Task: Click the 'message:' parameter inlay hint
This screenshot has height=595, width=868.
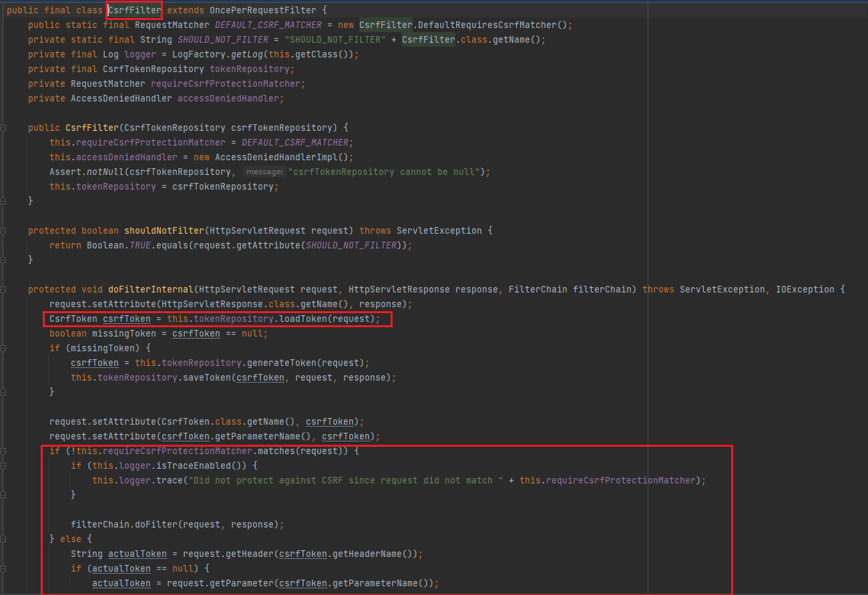Action: pos(264,172)
